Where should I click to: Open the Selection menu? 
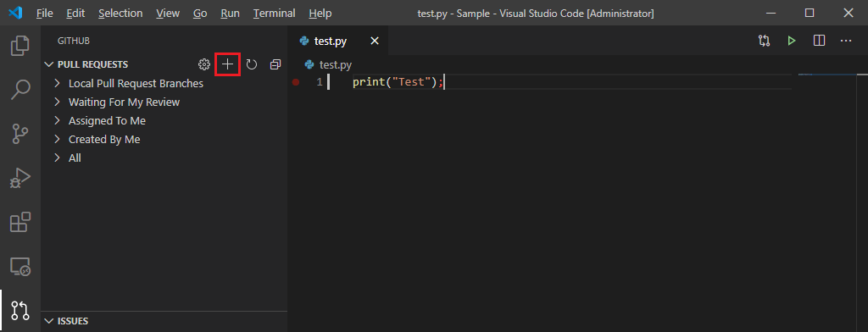(120, 13)
